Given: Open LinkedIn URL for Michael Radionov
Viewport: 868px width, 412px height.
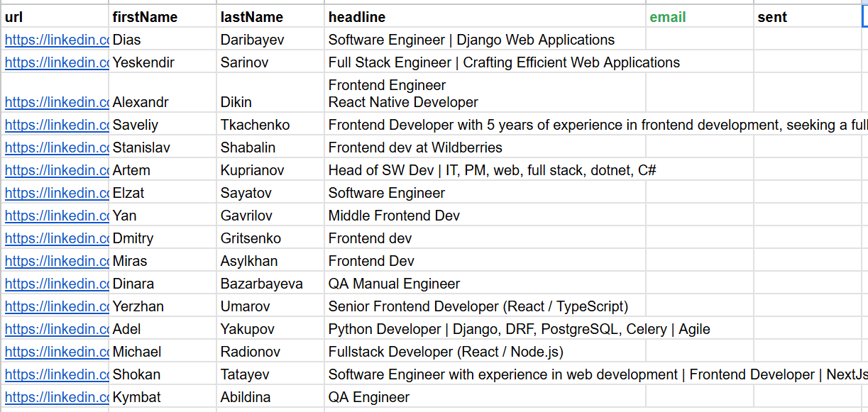Looking at the screenshot, I should tap(57, 352).
